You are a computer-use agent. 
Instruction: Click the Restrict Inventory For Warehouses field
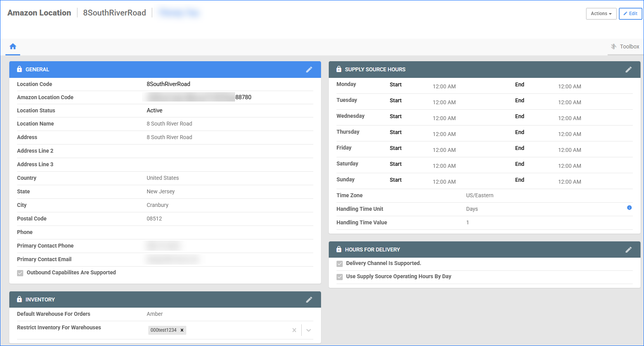[230, 330]
